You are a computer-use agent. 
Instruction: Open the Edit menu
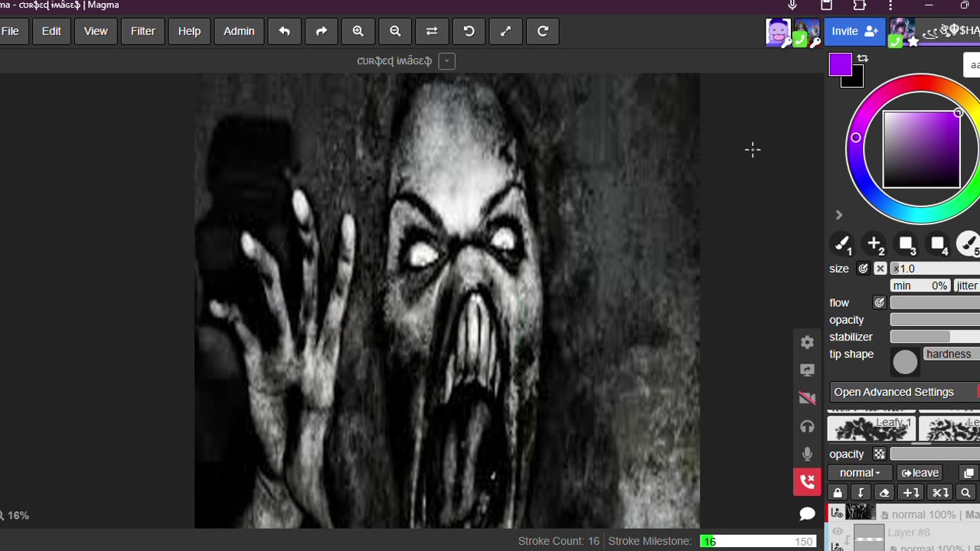51,31
